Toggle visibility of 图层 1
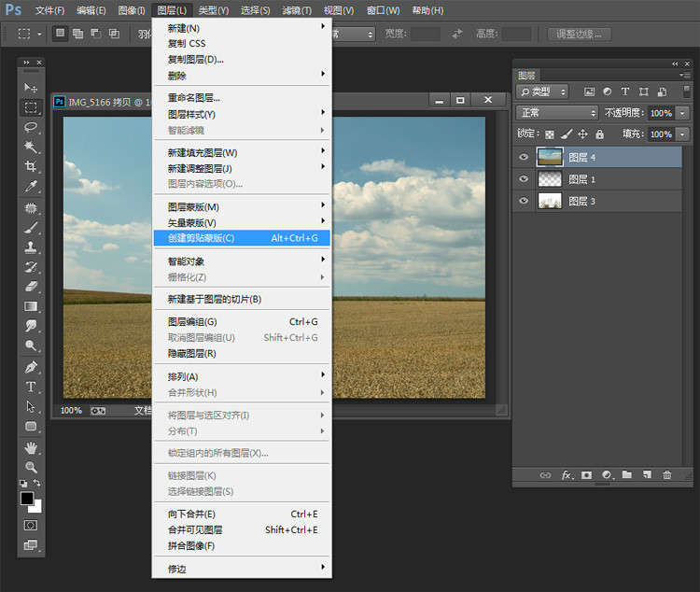 click(x=524, y=179)
